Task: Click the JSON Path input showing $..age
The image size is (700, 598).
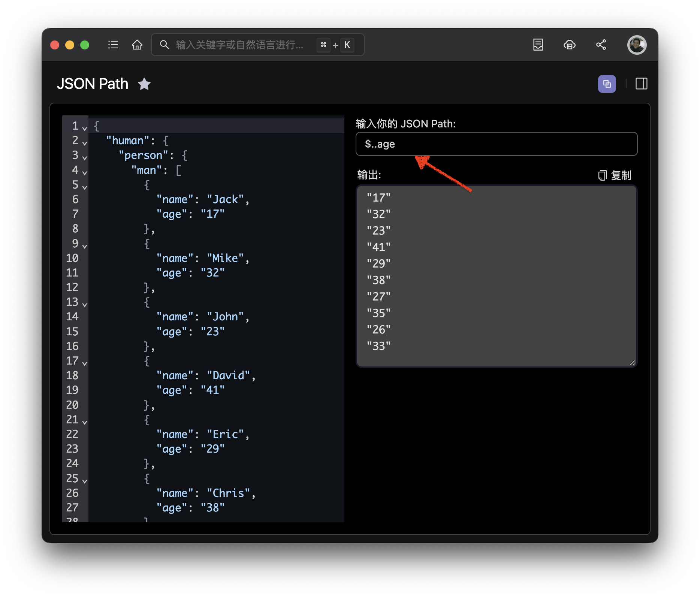Action: click(x=496, y=144)
